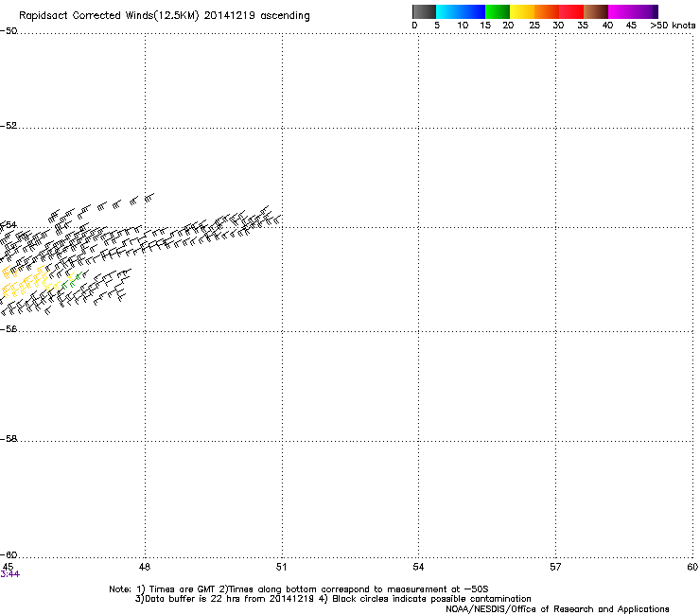The width and height of the screenshot is (700, 615).
Task: Click the green 15-20 knots legend band
Action: 498,11
